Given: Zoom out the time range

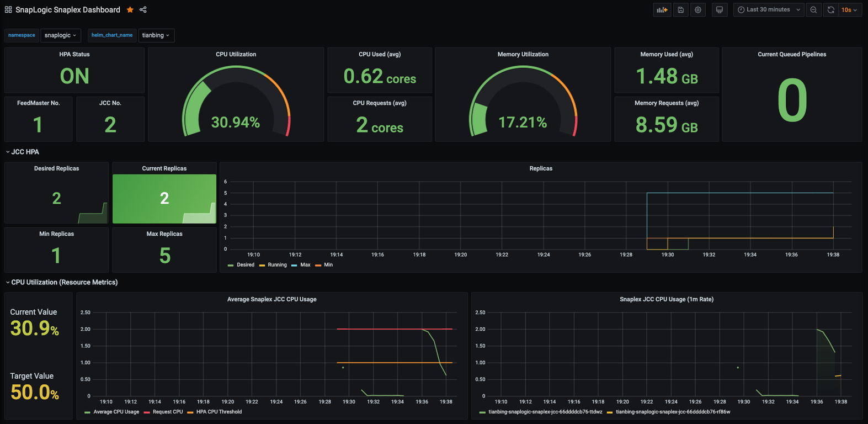Looking at the screenshot, I should click(813, 10).
